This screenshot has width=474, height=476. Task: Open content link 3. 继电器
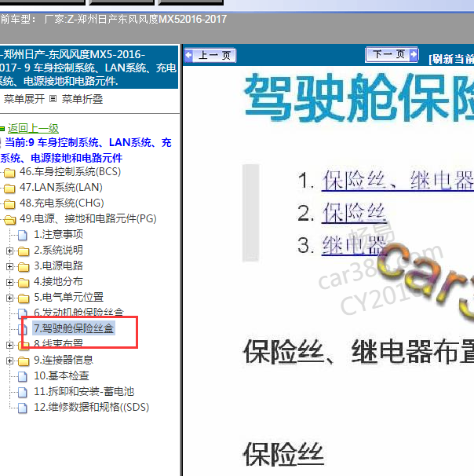coord(354,245)
